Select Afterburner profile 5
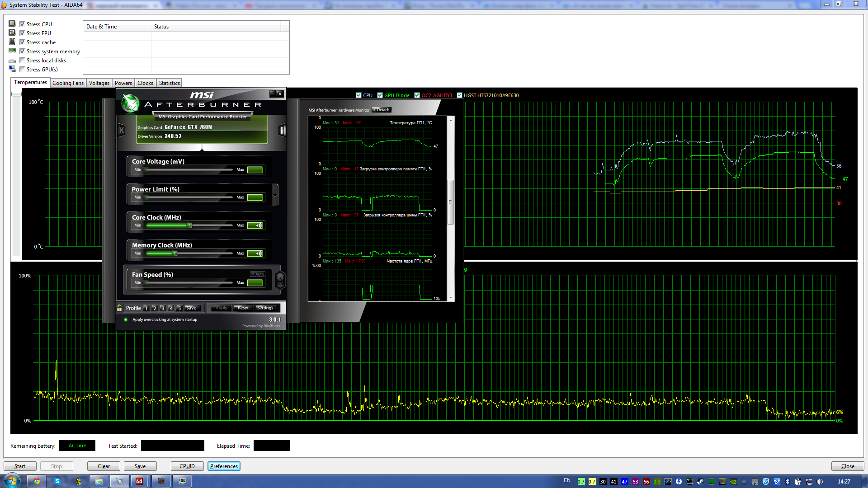Screen dimensions: 868x488 (x=179, y=308)
